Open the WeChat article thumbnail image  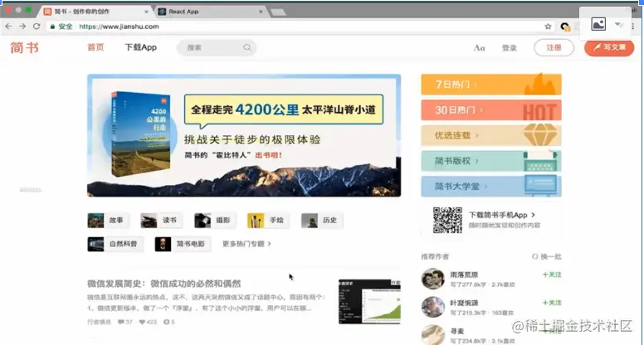click(x=369, y=302)
